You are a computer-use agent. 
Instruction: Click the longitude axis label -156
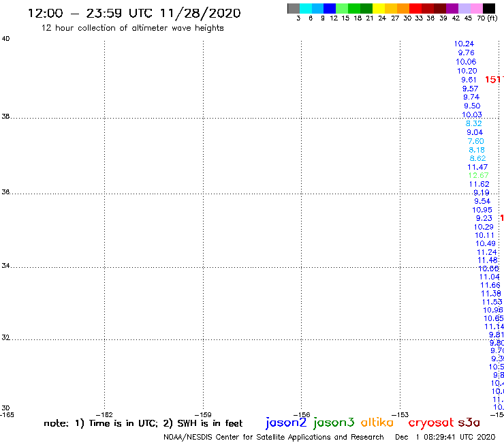302,415
